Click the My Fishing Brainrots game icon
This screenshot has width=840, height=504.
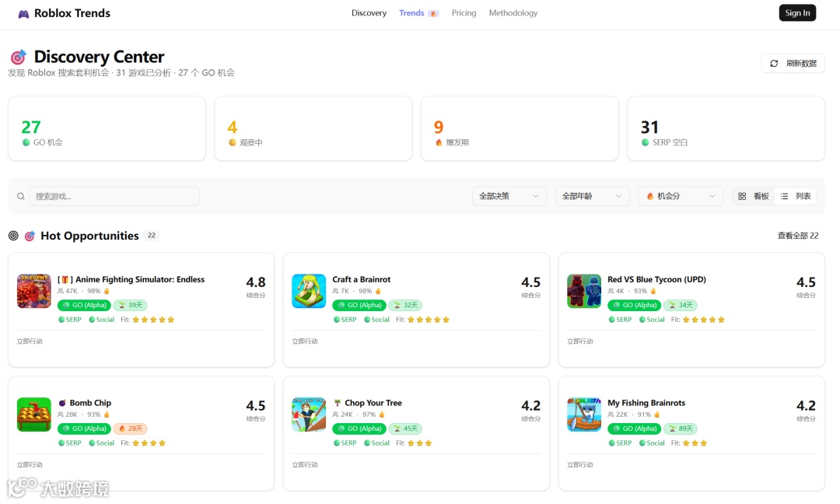point(584,415)
